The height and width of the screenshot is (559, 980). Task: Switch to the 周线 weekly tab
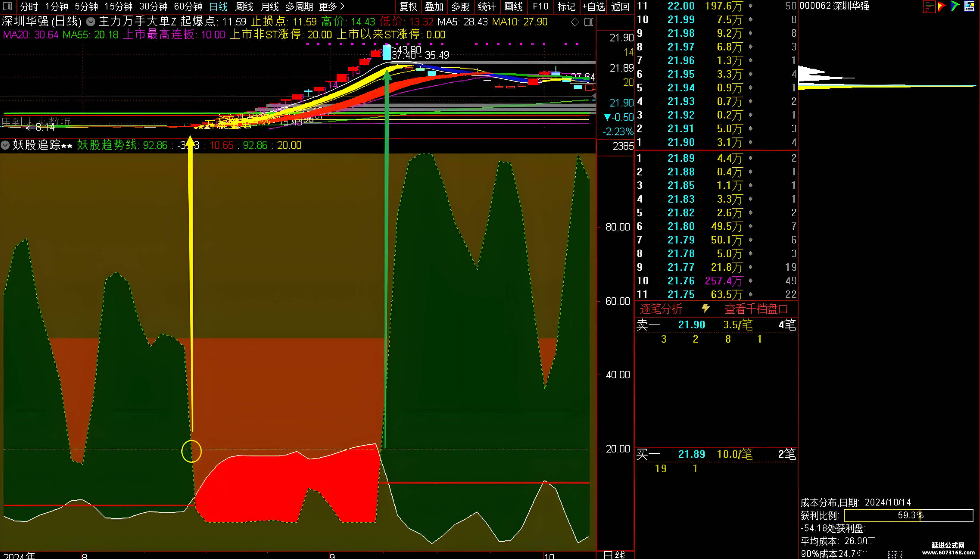pos(244,7)
